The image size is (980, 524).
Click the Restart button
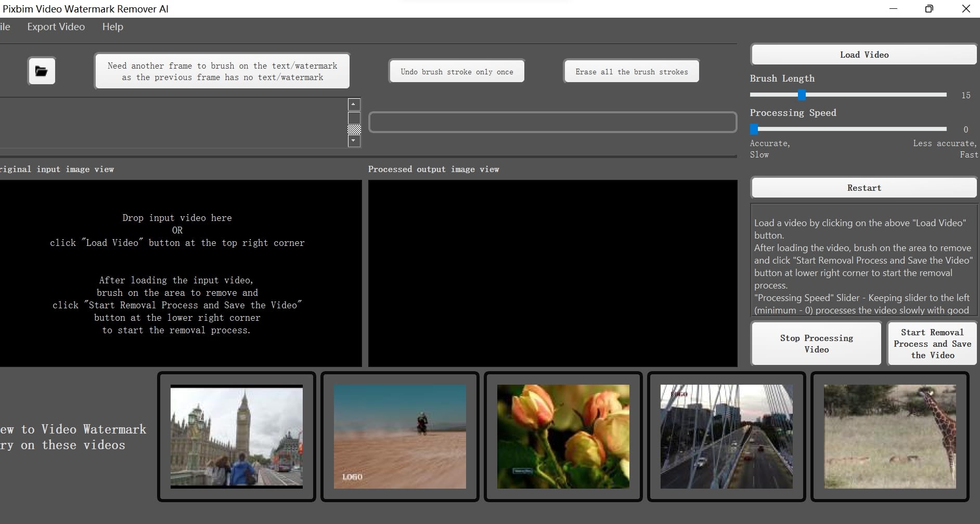click(864, 188)
